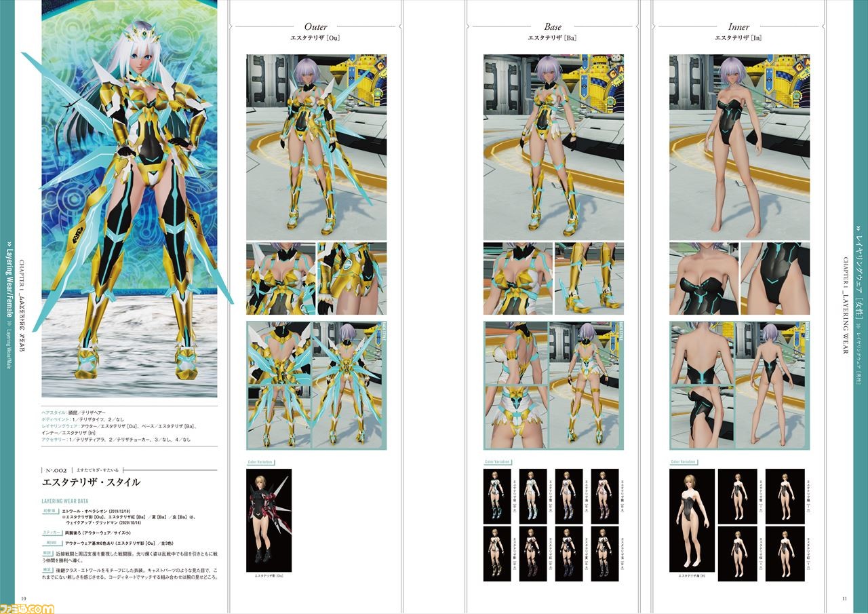868x614 pixels.
Task: Click the 'エスタテリザ [In]' subtitle
Action: click(738, 38)
